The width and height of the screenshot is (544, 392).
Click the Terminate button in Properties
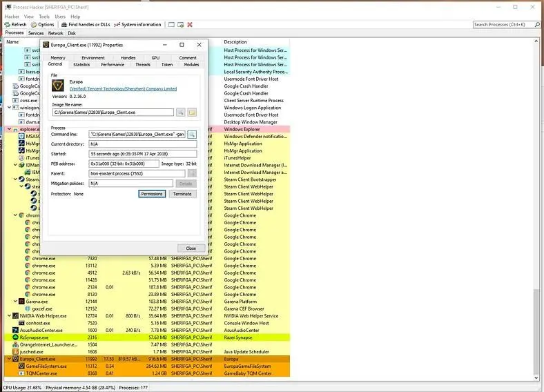coord(182,194)
